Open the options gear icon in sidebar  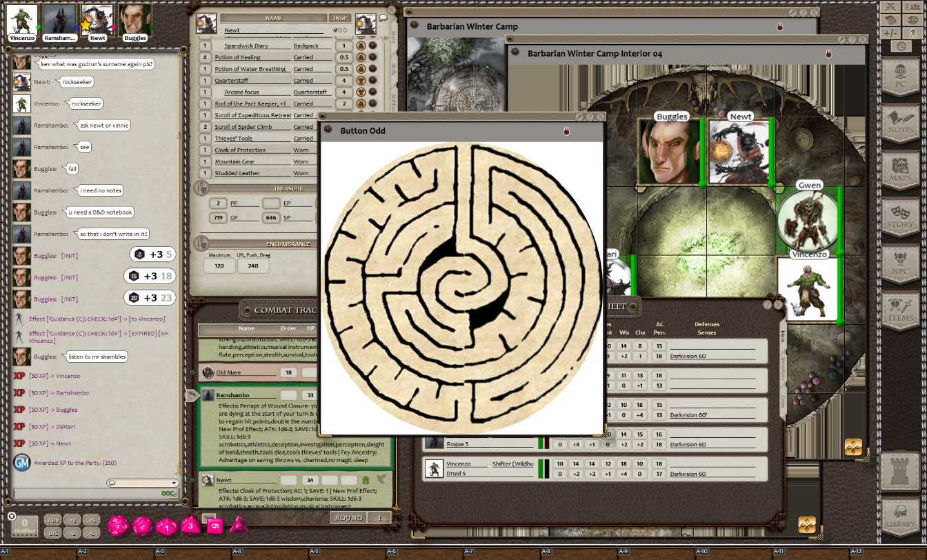[900, 46]
